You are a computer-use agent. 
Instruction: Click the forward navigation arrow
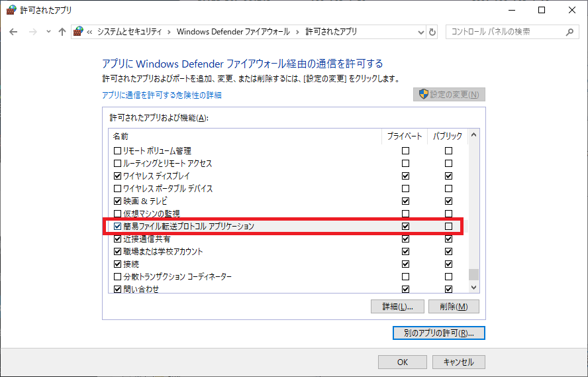33,32
